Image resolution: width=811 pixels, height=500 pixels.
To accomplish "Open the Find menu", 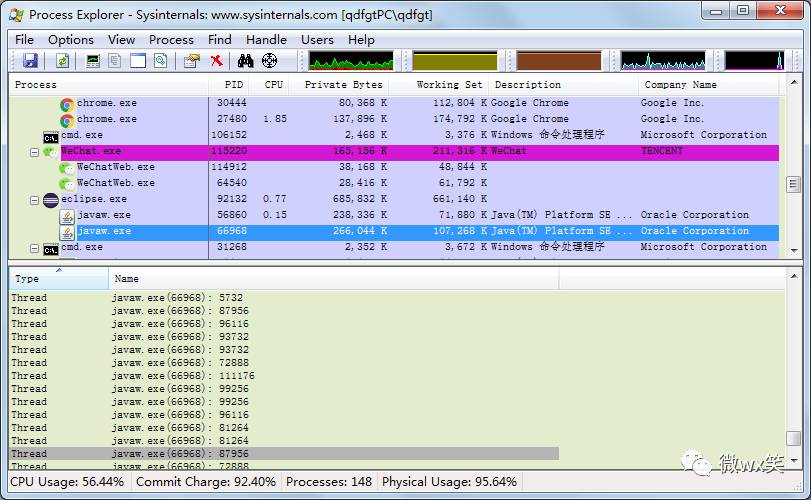I will 220,40.
